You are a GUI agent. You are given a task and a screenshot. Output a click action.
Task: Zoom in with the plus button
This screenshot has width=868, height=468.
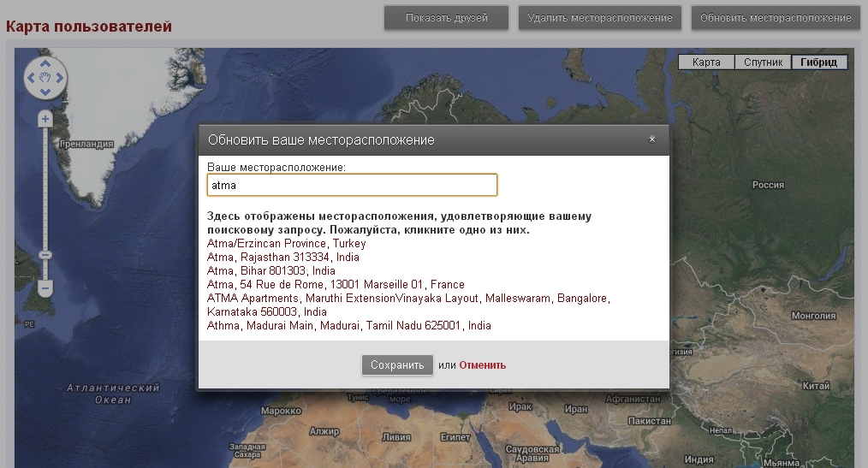(45, 119)
